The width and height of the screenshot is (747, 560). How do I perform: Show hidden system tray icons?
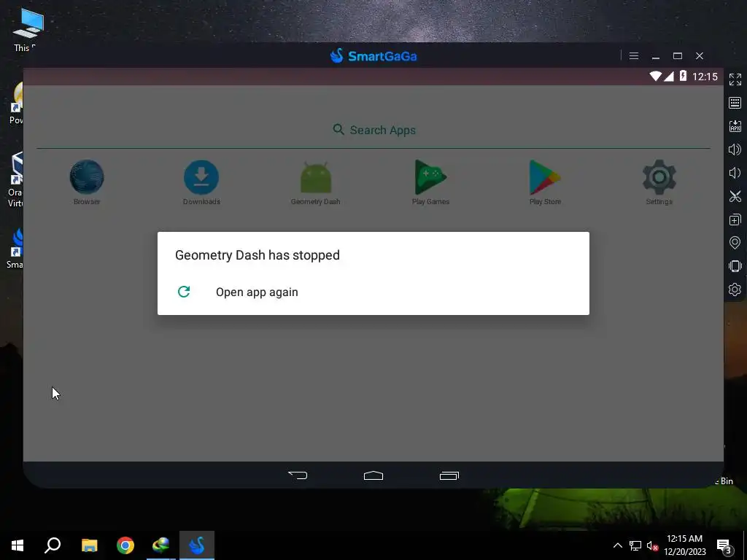point(617,545)
